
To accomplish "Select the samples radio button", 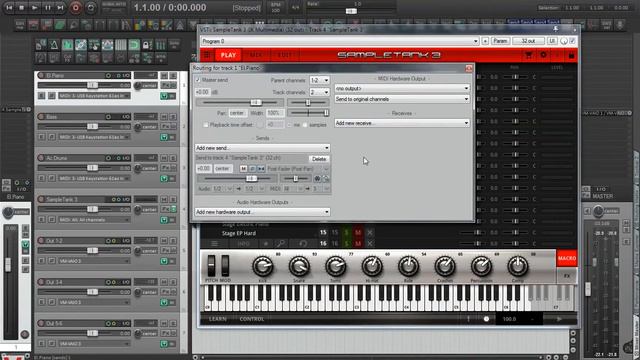I will (x=305, y=125).
